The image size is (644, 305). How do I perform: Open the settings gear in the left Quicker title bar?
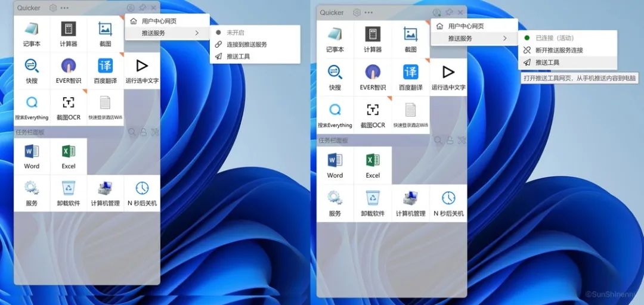(x=53, y=8)
